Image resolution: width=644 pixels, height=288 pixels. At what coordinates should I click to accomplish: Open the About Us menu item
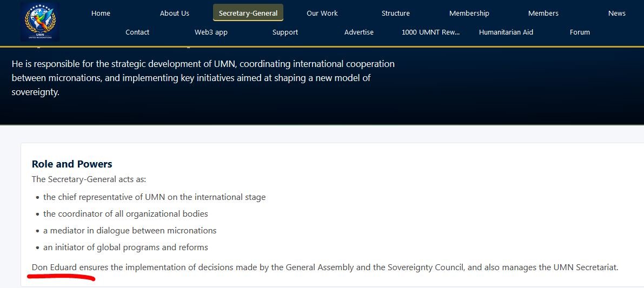(175, 14)
